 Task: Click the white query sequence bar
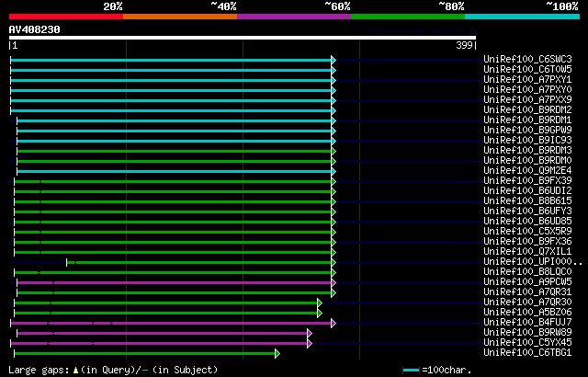tap(243, 38)
